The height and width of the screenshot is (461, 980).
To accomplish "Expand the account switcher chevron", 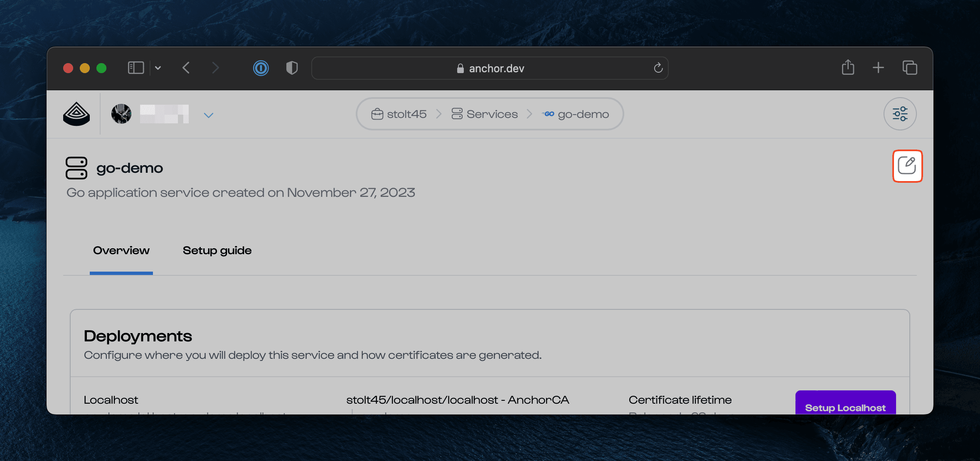I will (x=209, y=115).
